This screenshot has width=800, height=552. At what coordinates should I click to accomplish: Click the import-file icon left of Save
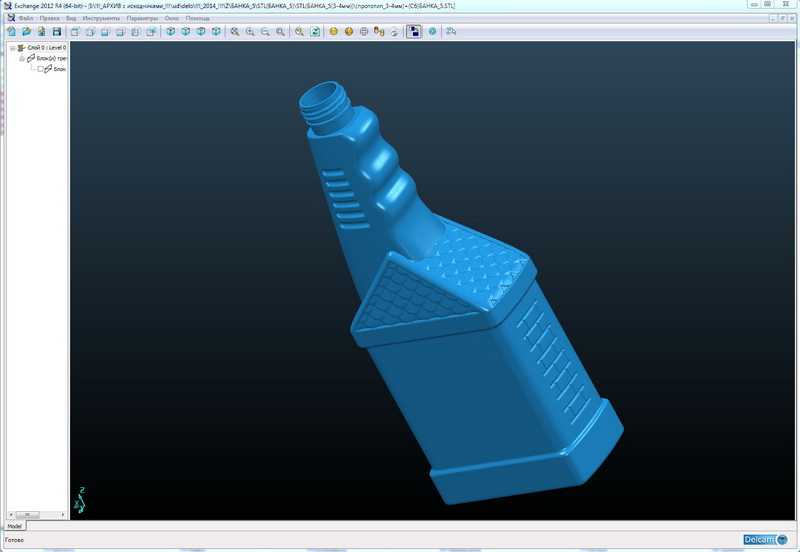pos(41,32)
